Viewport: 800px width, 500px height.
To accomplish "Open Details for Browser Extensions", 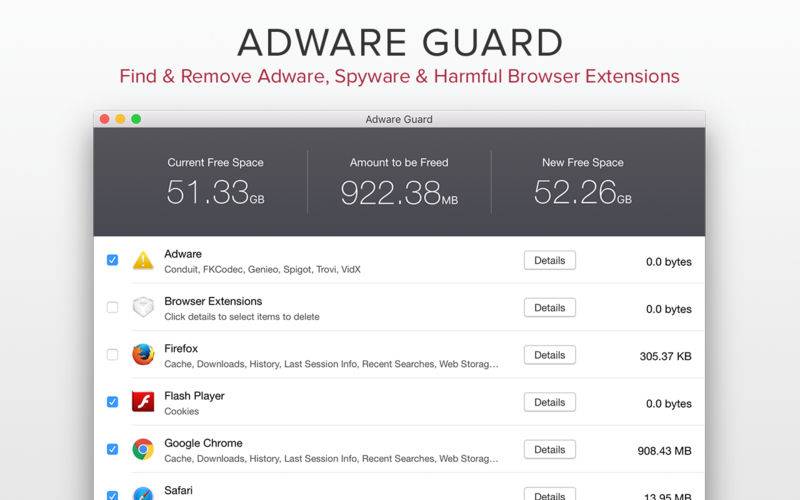I will pos(549,308).
